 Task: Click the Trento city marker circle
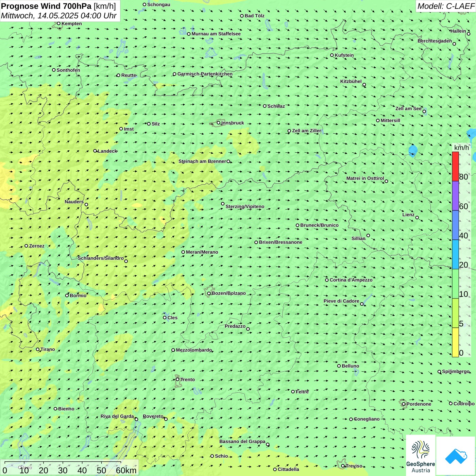(177, 379)
